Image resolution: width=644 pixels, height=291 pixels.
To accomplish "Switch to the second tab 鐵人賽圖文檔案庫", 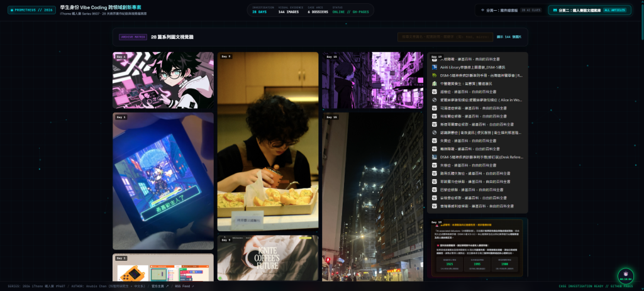I will tap(590, 10).
